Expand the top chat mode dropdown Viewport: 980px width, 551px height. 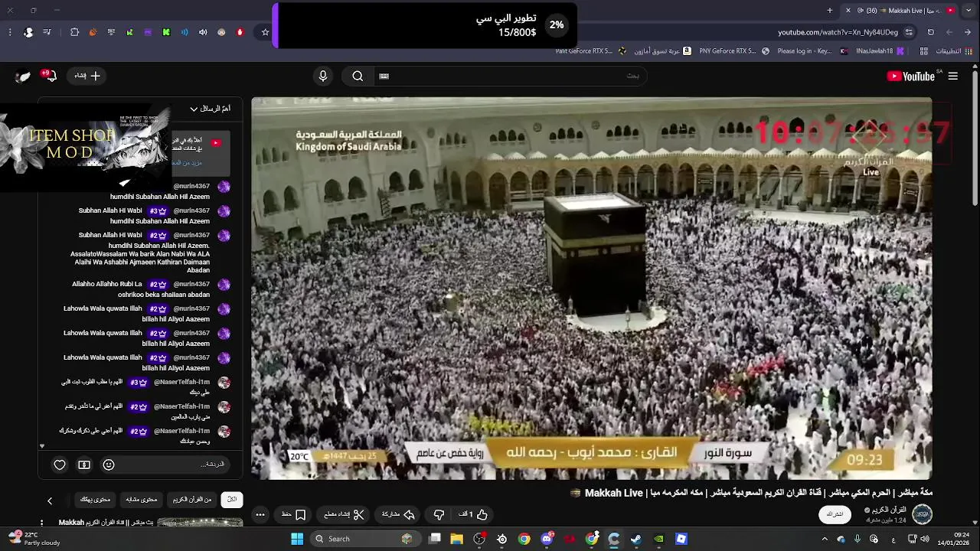210,109
